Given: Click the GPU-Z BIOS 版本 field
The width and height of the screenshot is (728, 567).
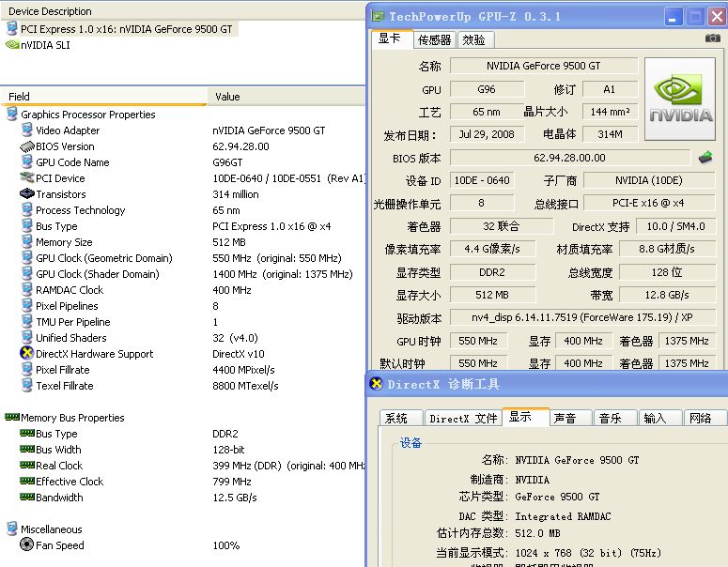Looking at the screenshot, I should [570, 158].
